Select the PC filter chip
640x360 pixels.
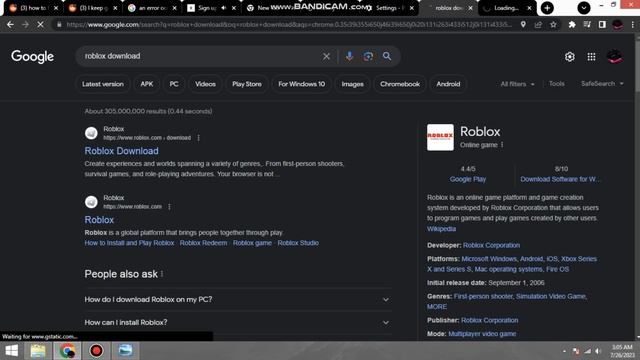(x=174, y=84)
